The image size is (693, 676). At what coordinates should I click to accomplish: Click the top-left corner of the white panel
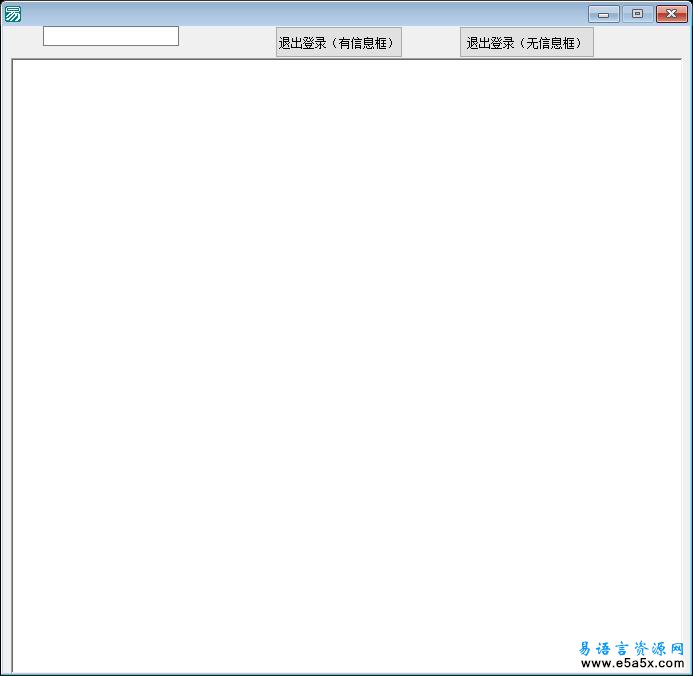tap(18, 66)
